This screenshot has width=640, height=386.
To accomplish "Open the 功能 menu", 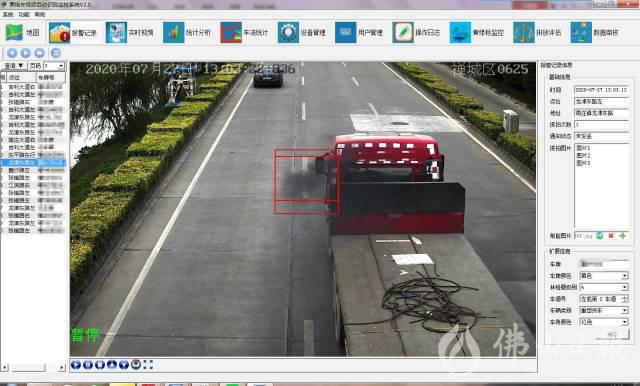I will click(x=24, y=14).
